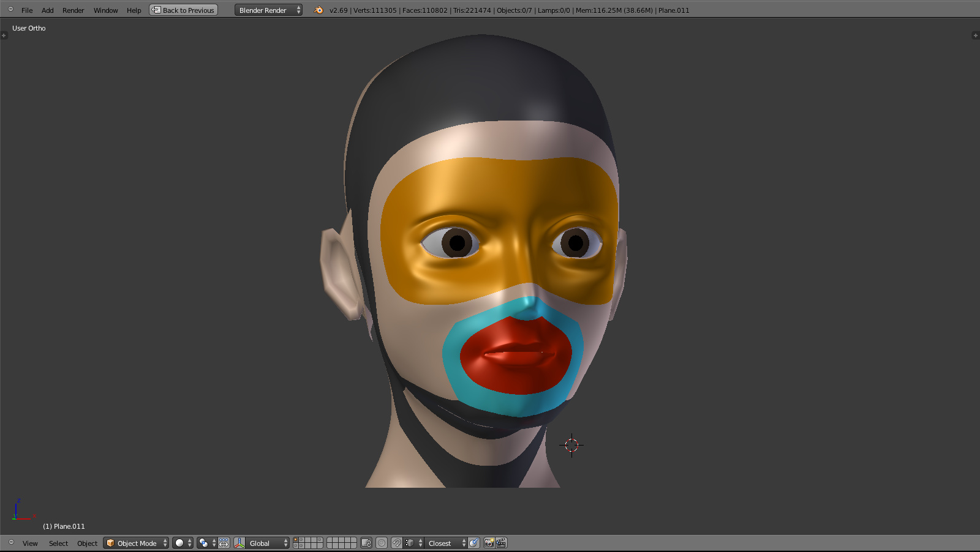This screenshot has width=980, height=552.
Task: Select layer 6 in the second layer group
Action: pyautogui.click(x=330, y=540)
